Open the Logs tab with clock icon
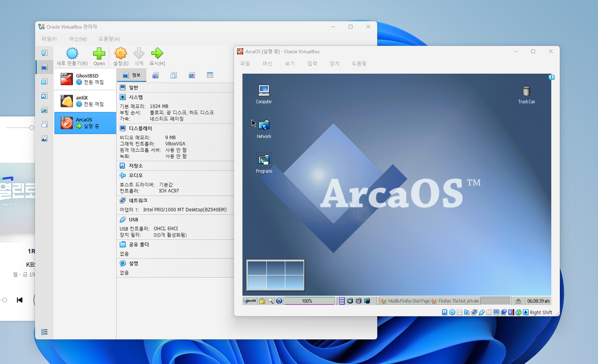 click(x=174, y=75)
